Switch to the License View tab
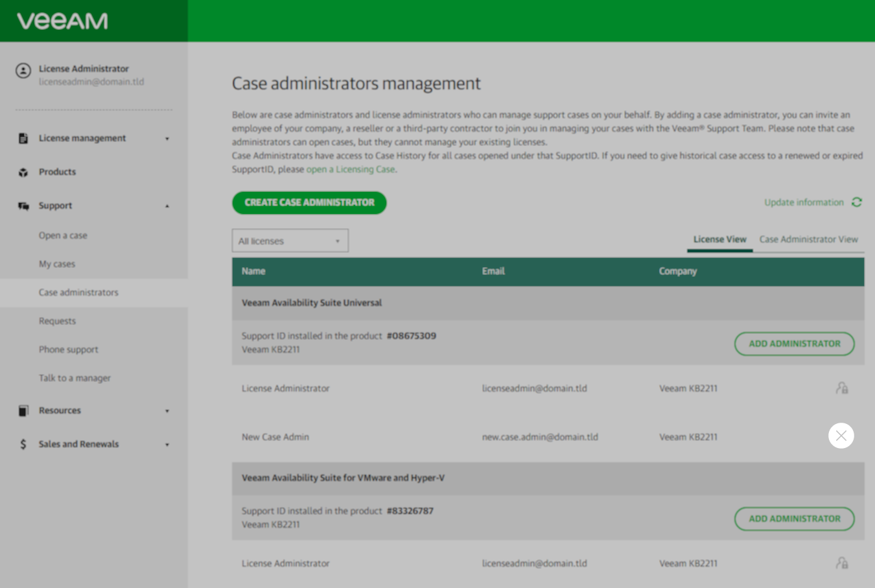 (719, 239)
